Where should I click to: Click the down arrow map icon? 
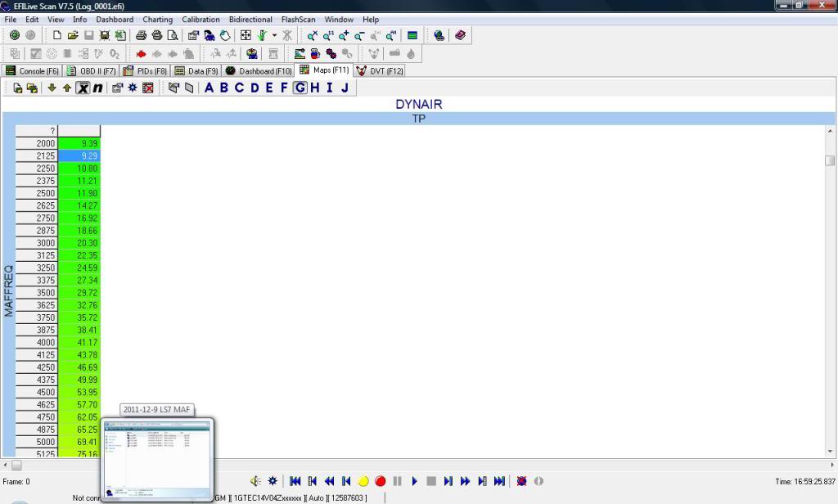[x=52, y=88]
